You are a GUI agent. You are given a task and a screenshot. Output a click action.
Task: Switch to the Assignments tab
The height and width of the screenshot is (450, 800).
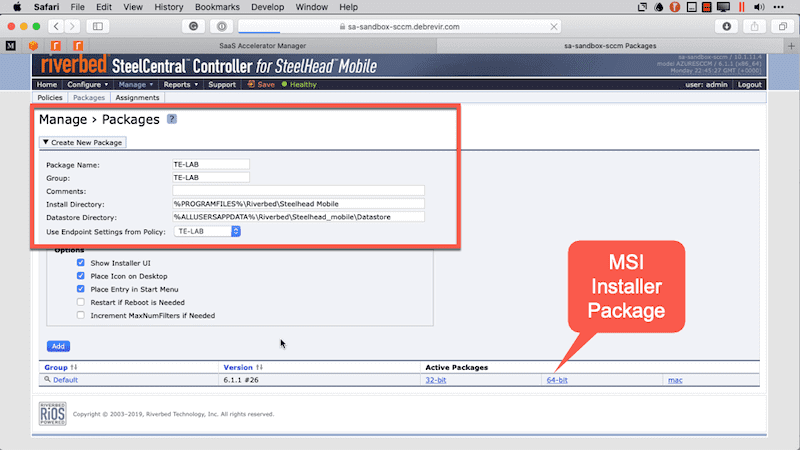137,97
